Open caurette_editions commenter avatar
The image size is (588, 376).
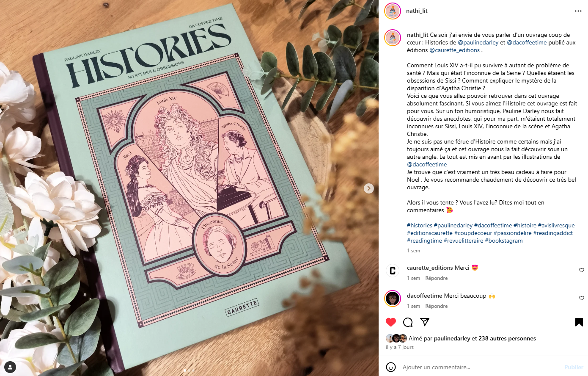tap(393, 271)
